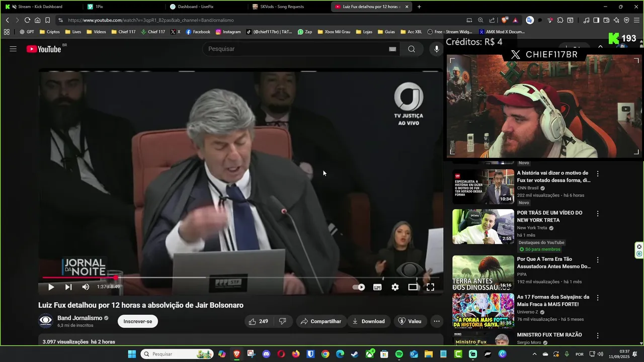Enter fullscreen video mode
Screen dimensions: 644x362
click(431, 287)
